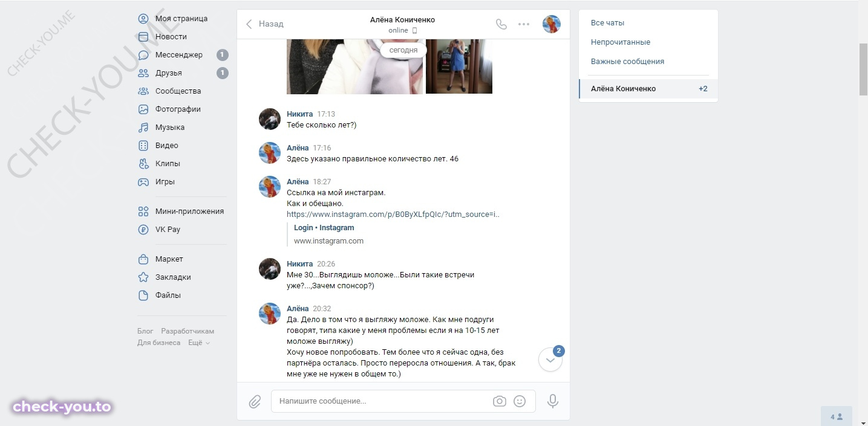Go back using the Назад button
This screenshot has height=426, width=868.
click(x=264, y=24)
